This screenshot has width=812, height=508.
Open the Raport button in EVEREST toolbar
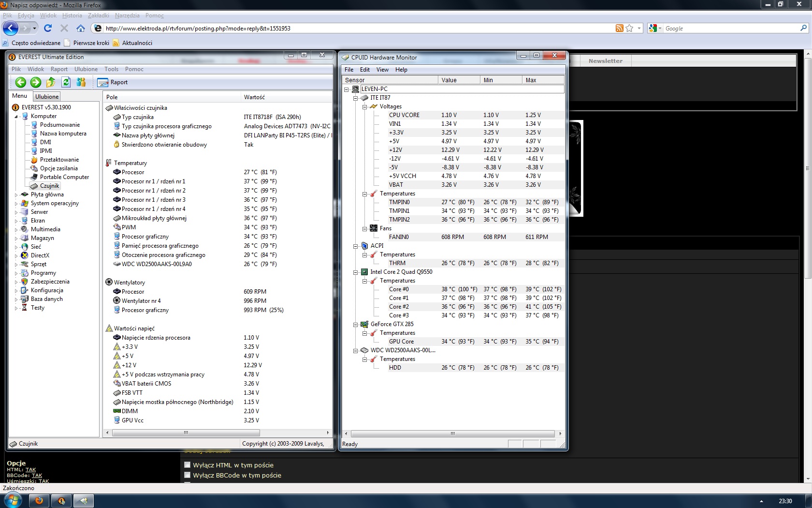[x=113, y=82]
